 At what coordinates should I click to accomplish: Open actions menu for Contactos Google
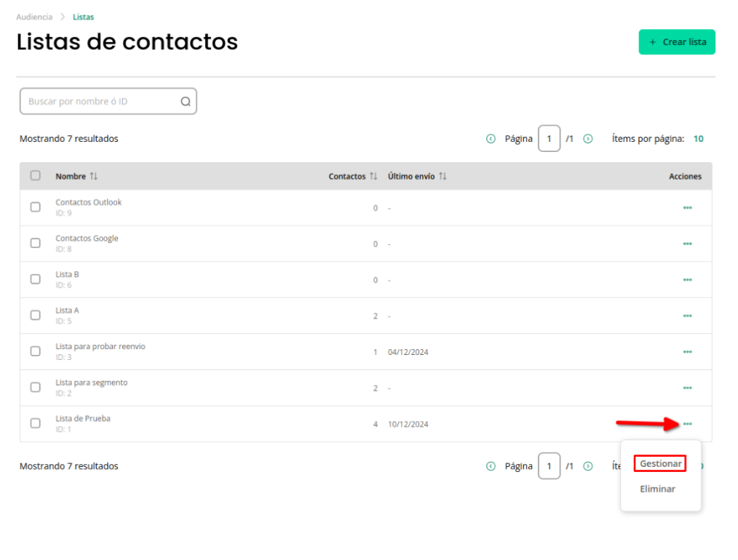(x=687, y=244)
